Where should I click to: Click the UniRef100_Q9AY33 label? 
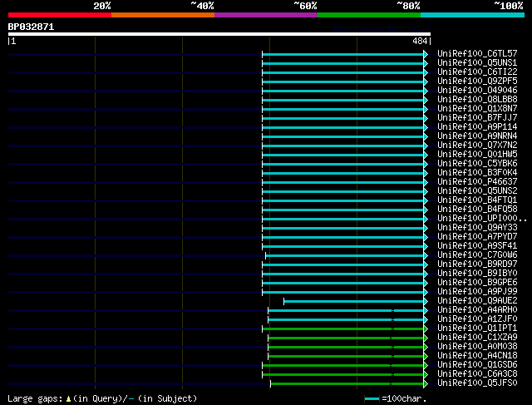pos(477,228)
